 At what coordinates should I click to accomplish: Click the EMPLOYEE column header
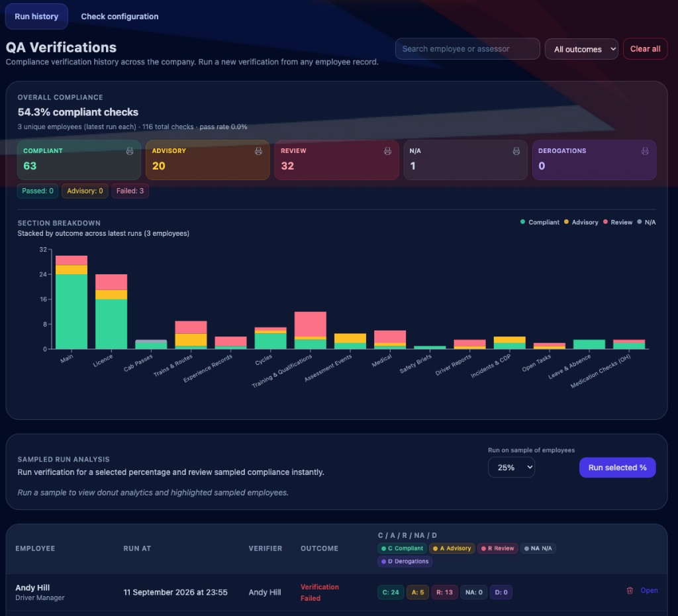pyautogui.click(x=35, y=548)
